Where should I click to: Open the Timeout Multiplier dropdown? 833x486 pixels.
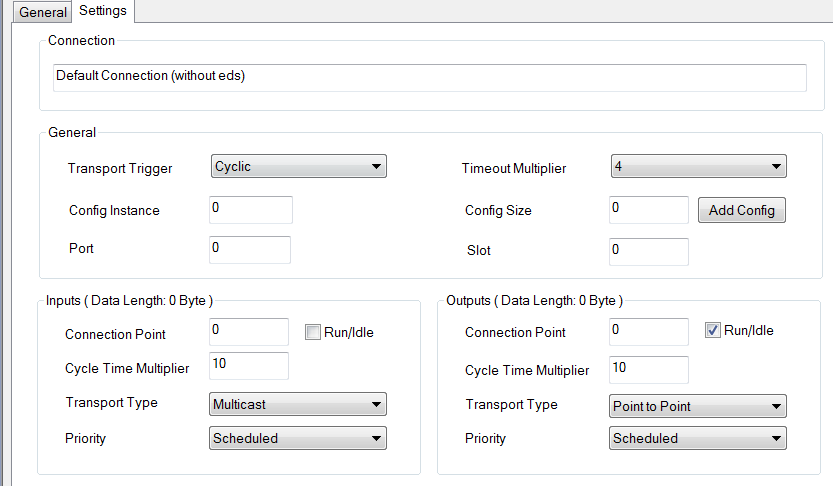[x=698, y=166]
